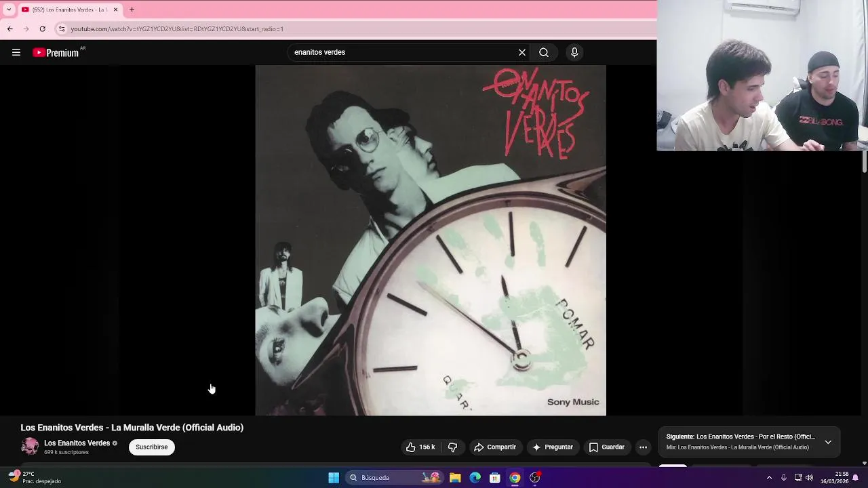
Task: Switch to Google Chrome on the taskbar
Action: (515, 478)
